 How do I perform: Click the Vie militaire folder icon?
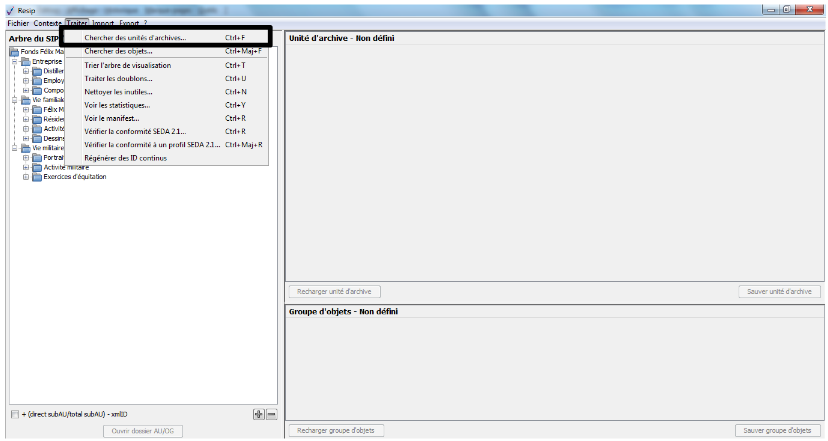click(x=26, y=148)
